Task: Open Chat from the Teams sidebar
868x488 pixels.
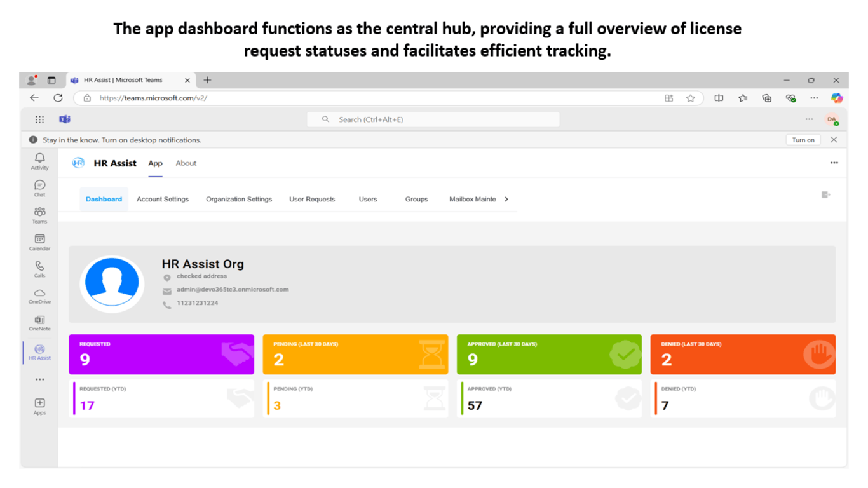Action: (39, 187)
